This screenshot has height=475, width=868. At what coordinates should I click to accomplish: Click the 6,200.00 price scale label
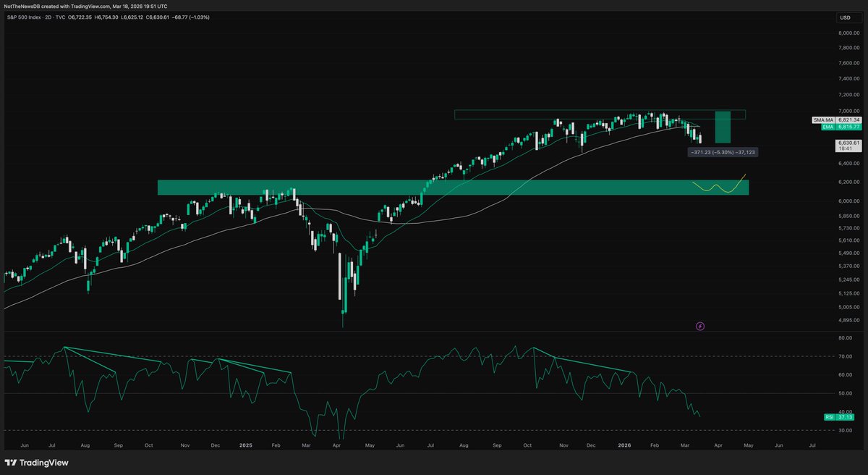pyautogui.click(x=850, y=183)
